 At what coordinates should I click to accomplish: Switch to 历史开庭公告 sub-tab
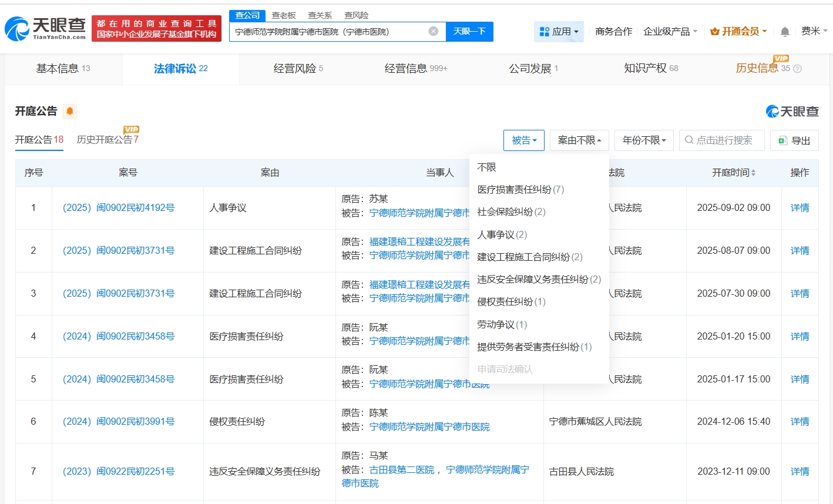tap(107, 140)
